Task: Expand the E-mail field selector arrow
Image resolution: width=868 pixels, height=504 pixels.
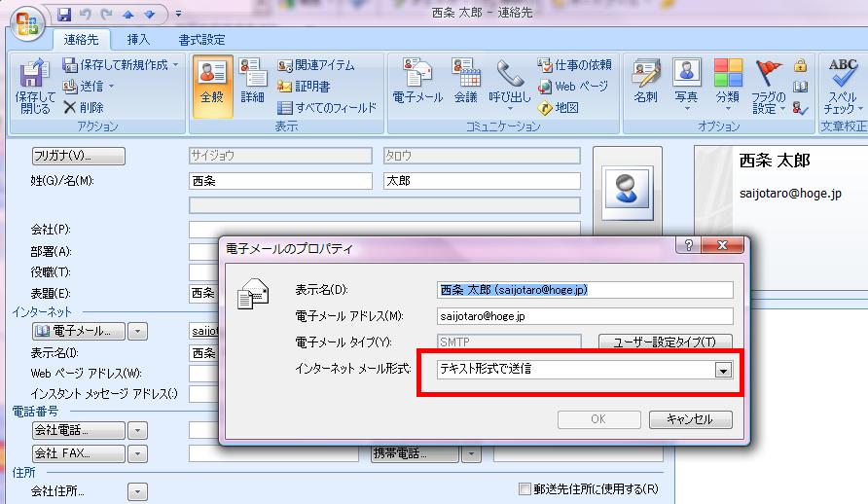Action: point(138,332)
